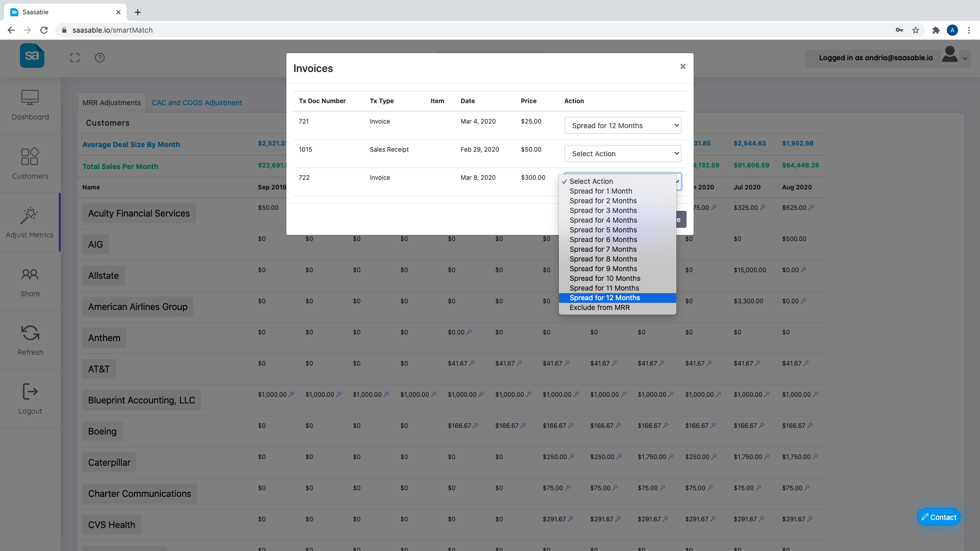Choose Spread for 5 Months
The image size is (980, 551).
click(618, 230)
